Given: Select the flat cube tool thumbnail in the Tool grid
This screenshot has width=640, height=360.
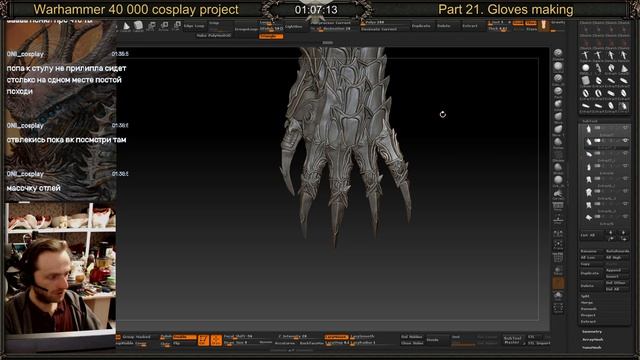Looking at the screenshot, I should (585, 80).
